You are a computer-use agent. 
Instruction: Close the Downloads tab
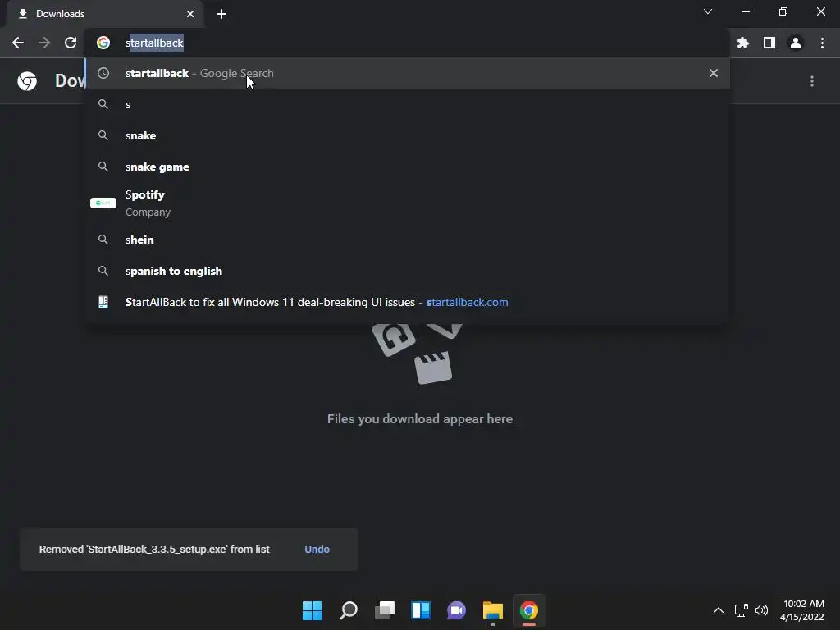click(x=190, y=14)
